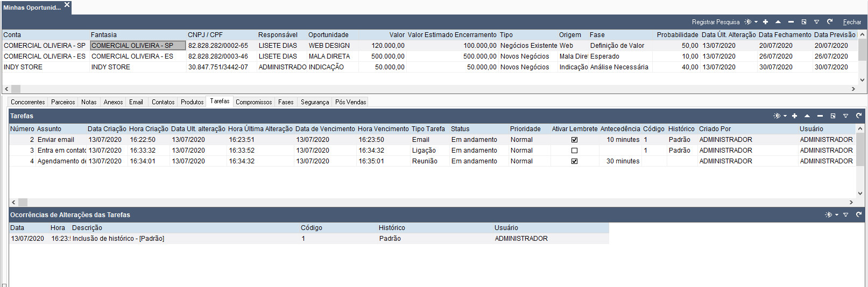Screen dimensions: 868x287
Task: Uncheck Ativar Lembrete for Enviar email task
Action: click(574, 140)
